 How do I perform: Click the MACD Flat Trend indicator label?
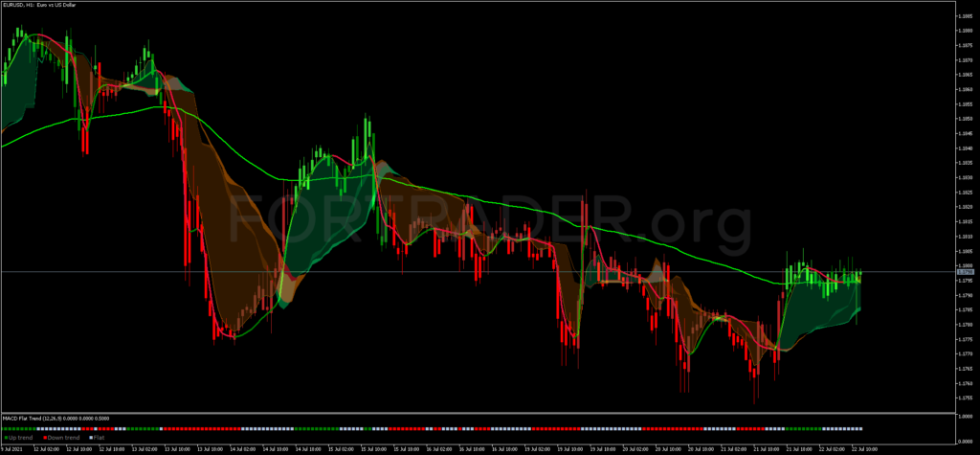point(56,418)
